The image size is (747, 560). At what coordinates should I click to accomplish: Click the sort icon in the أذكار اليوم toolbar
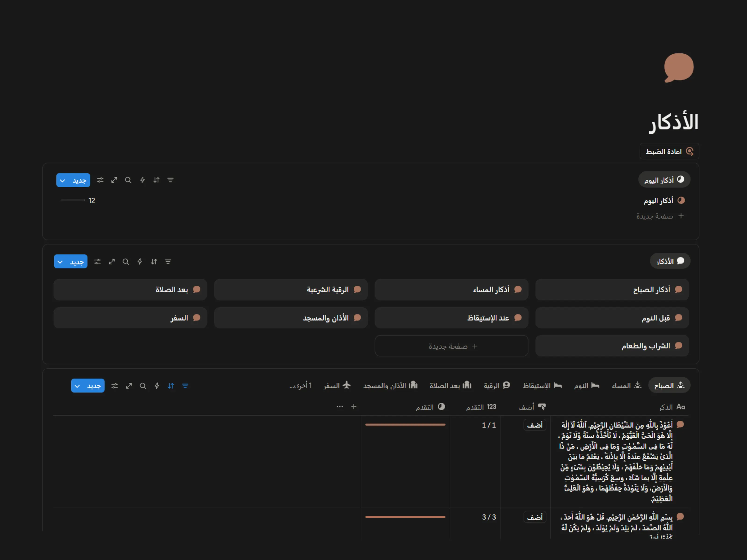pos(156,180)
